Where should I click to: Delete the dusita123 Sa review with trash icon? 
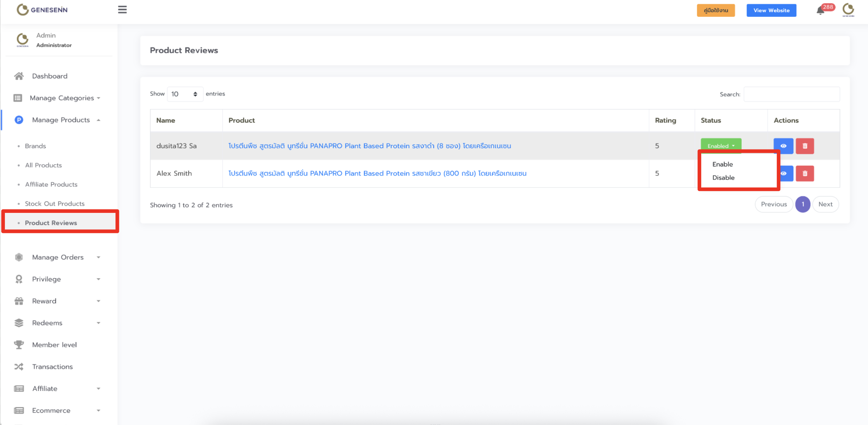pos(805,146)
